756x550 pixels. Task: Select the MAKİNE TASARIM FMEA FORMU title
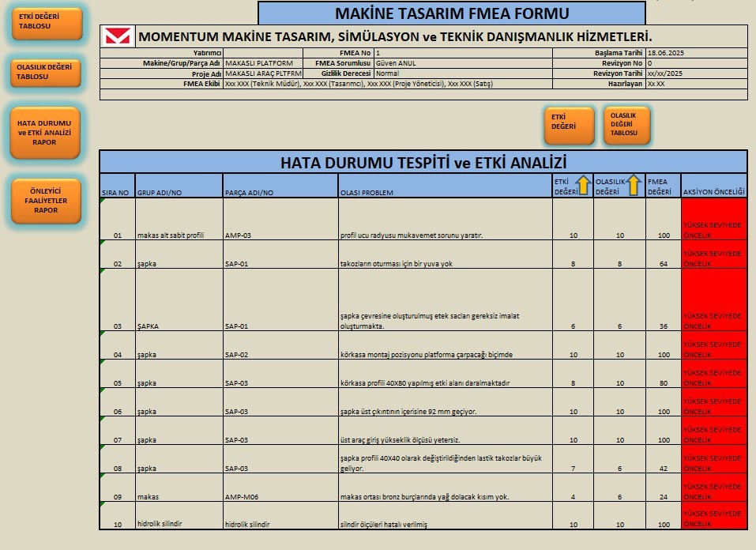(452, 13)
